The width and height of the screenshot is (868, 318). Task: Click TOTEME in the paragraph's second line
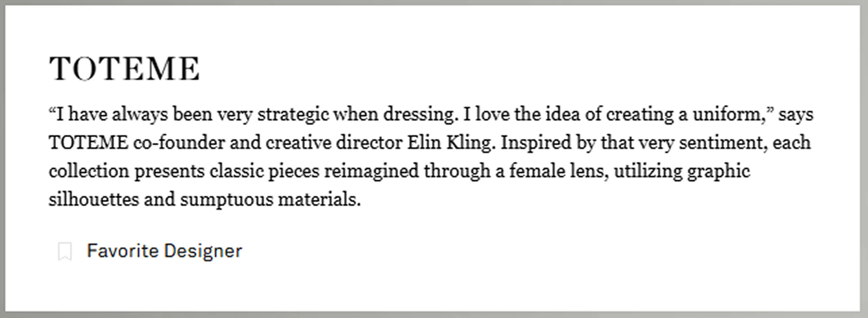[x=89, y=142]
